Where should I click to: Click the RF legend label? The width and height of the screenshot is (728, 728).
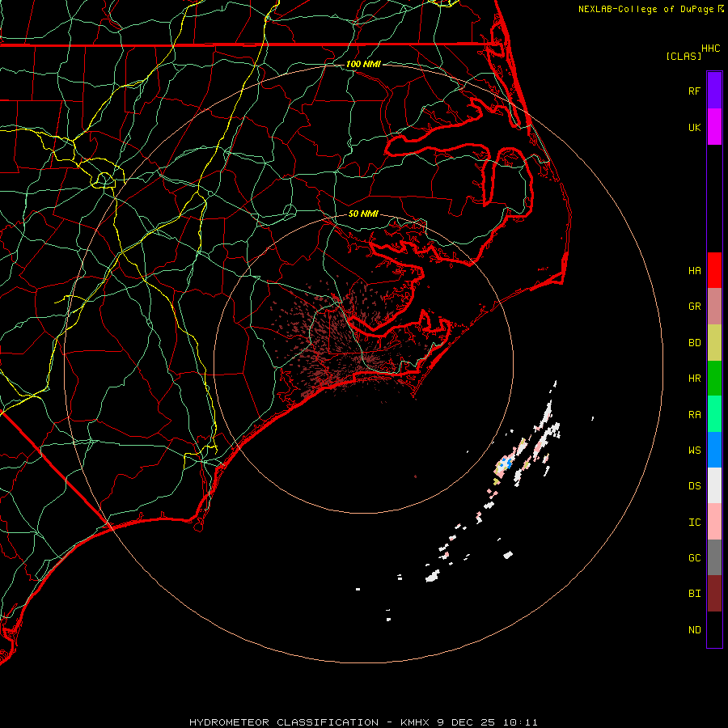pyautogui.click(x=694, y=91)
